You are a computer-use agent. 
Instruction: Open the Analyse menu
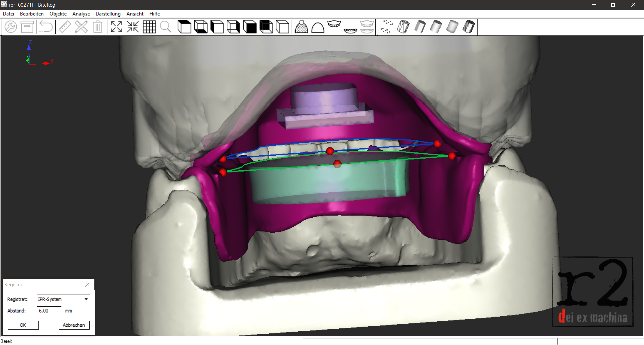pos(81,14)
